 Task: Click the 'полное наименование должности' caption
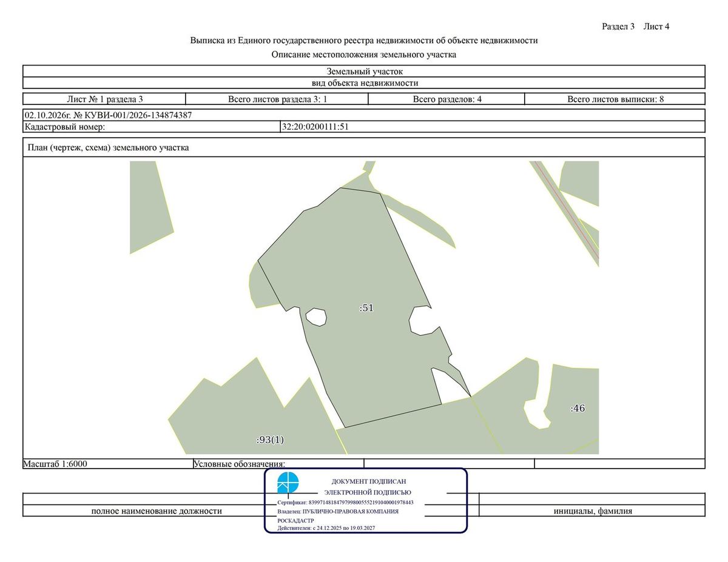pos(157,511)
